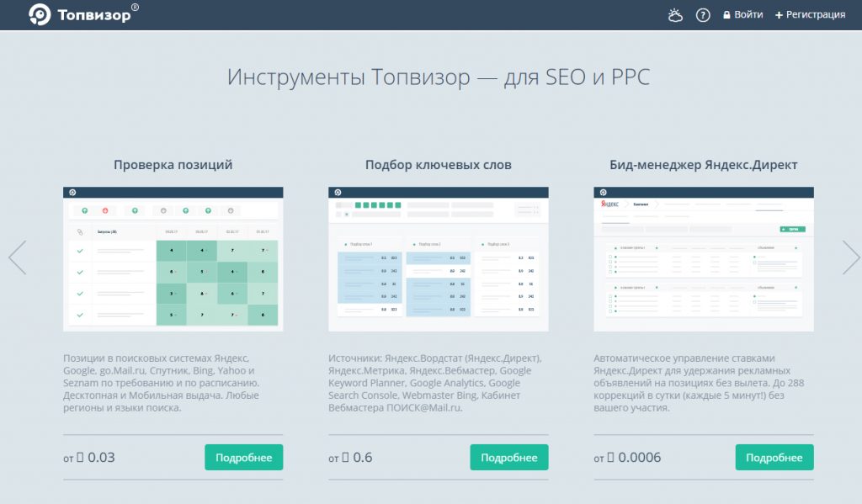Image resolution: width=862 pixels, height=504 pixels.
Task: Click the Бид-менеджер preview thumbnail
Action: click(704, 259)
